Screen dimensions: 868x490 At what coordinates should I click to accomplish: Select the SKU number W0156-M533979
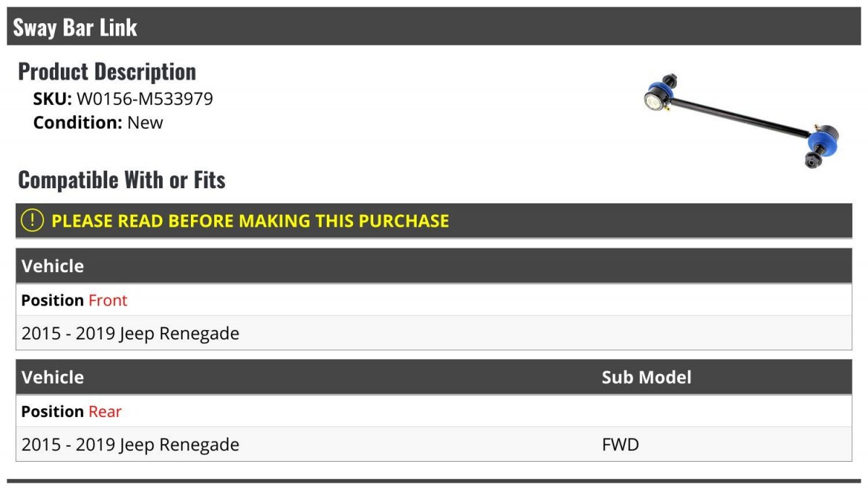click(145, 99)
